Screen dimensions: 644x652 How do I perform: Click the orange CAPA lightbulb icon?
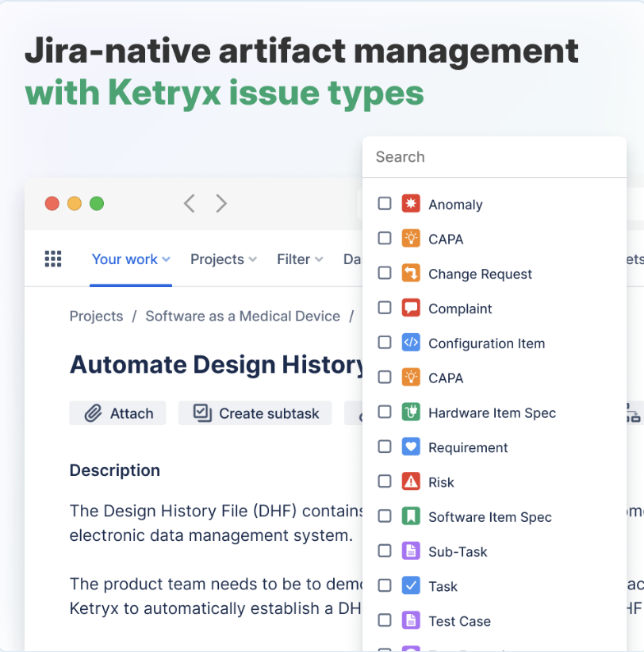(410, 239)
